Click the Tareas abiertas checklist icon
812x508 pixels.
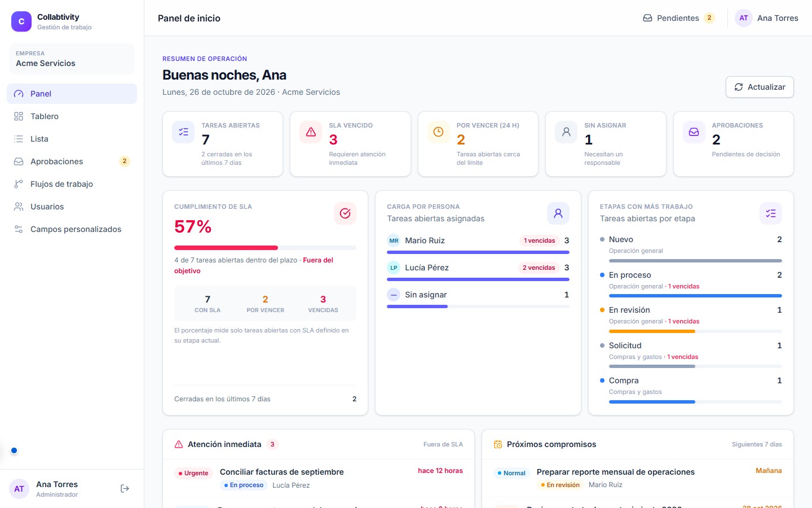[x=183, y=132]
